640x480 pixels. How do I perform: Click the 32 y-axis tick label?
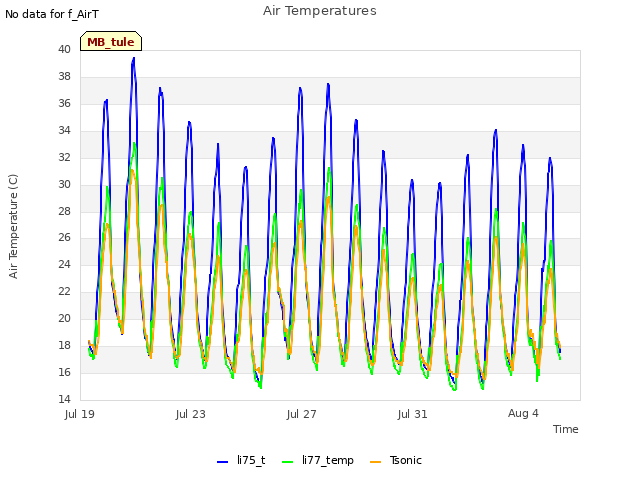point(64,157)
